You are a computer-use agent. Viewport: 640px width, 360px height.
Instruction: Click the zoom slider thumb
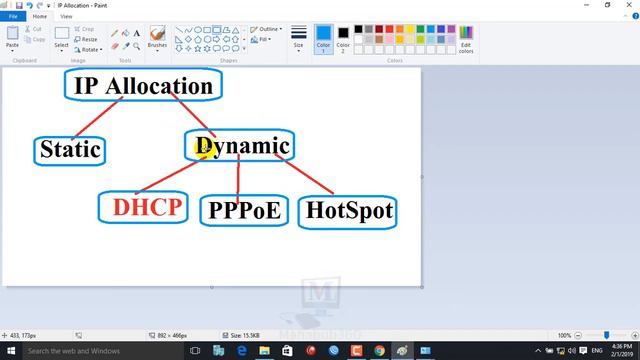pyautogui.click(x=607, y=335)
